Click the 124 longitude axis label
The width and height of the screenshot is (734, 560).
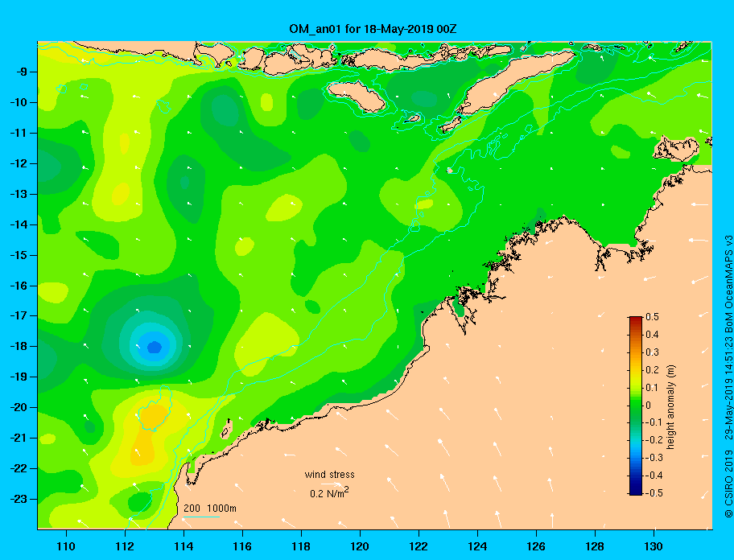coord(477,546)
